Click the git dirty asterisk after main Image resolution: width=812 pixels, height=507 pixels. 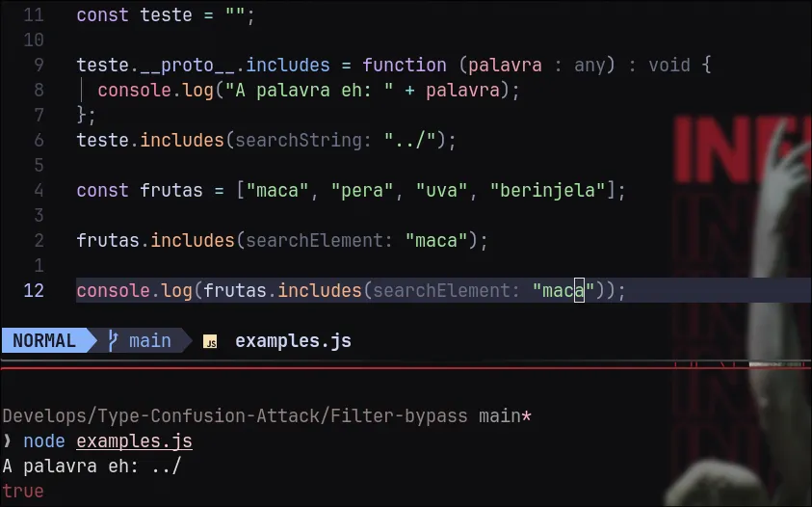pos(526,415)
